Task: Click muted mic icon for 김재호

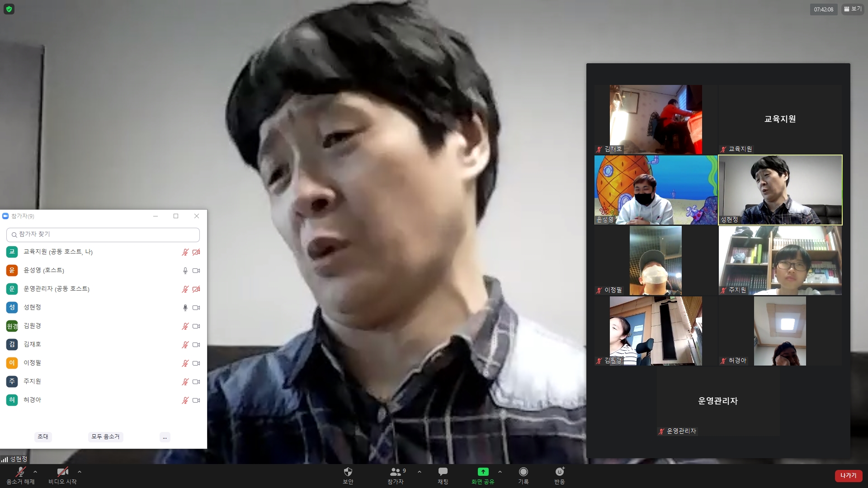Action: click(185, 345)
